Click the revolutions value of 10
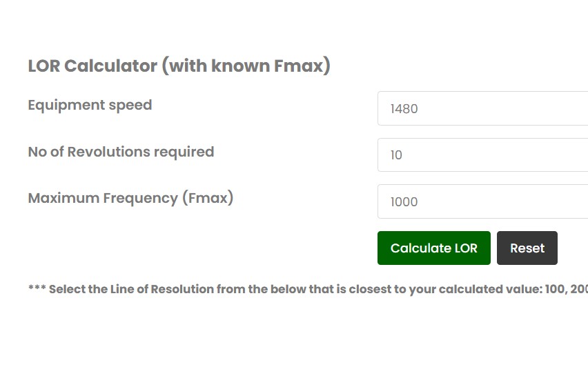The height and width of the screenshot is (367, 588). [396, 155]
